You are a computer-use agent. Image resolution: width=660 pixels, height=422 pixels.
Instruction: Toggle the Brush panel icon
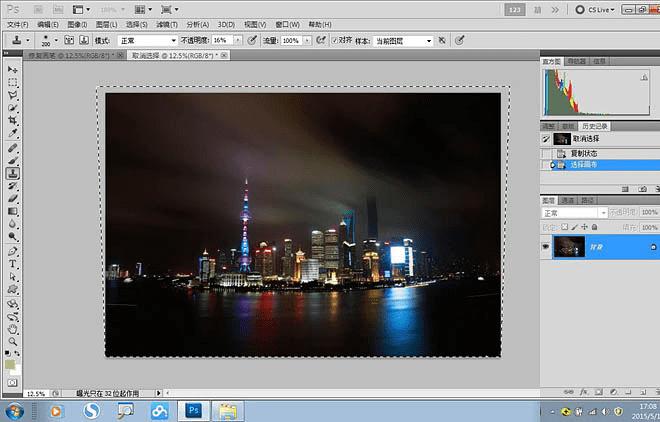click(69, 40)
